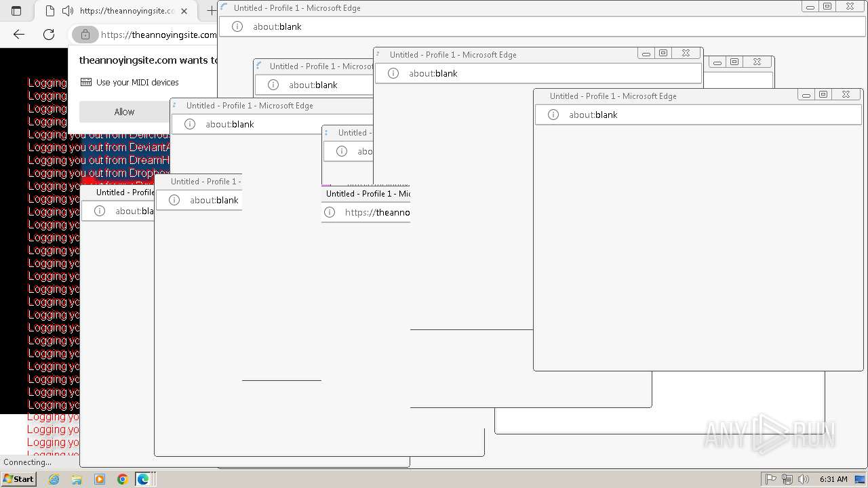This screenshot has width=868, height=488.
Task: Maximize the largest topmost popup window
Action: [827, 6]
